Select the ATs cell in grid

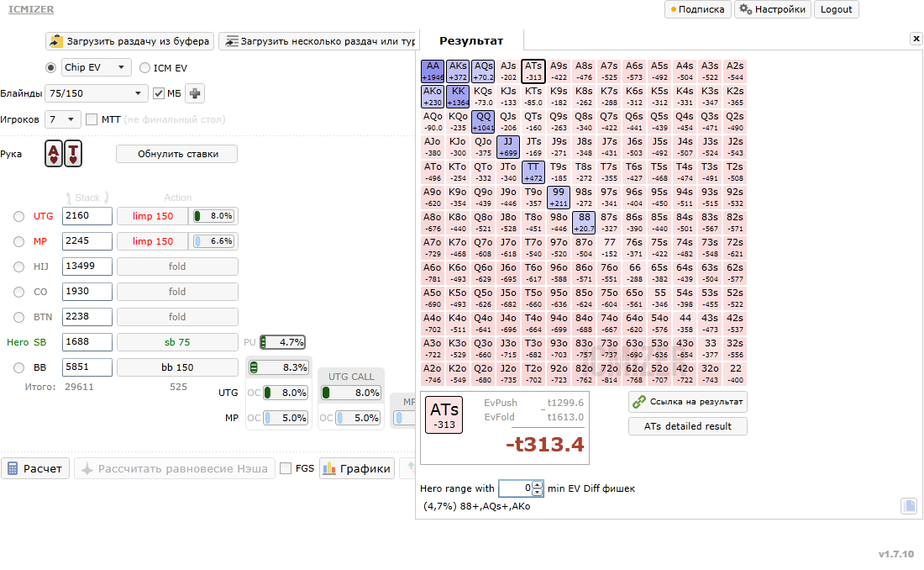(533, 71)
